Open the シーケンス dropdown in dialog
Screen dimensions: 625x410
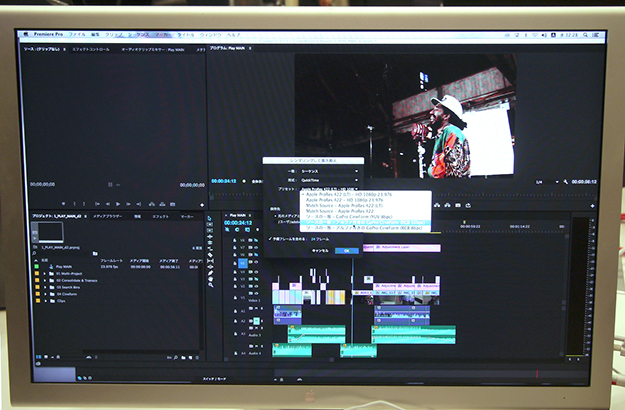329,171
